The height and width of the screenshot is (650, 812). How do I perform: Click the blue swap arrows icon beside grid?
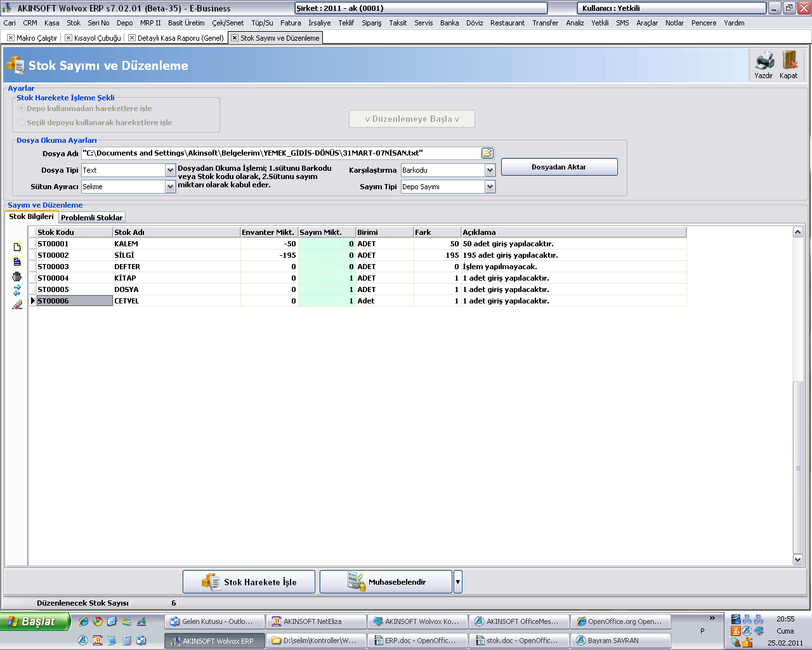[x=17, y=290]
